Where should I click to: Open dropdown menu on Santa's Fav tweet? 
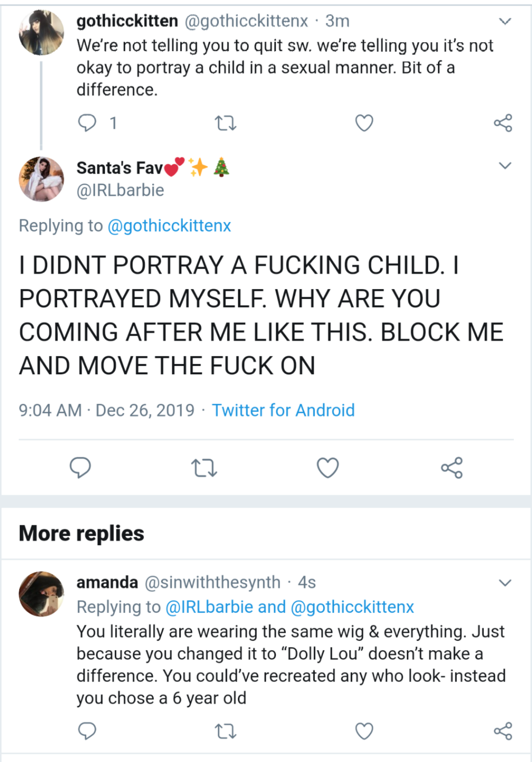pyautogui.click(x=504, y=165)
